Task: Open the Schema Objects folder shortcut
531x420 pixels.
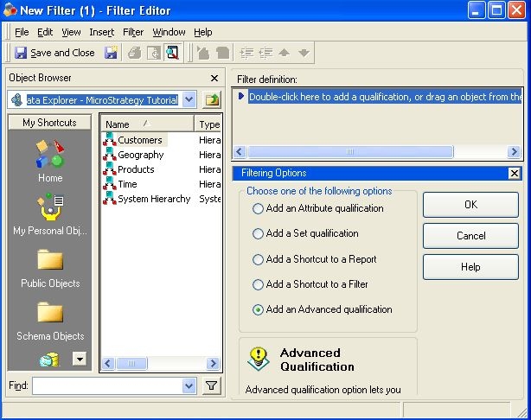Action: tap(50, 321)
